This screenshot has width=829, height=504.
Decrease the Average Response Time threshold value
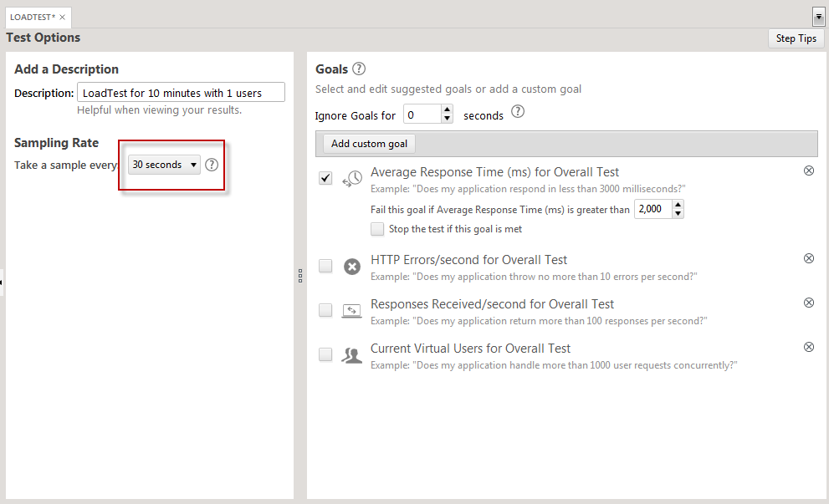678,214
